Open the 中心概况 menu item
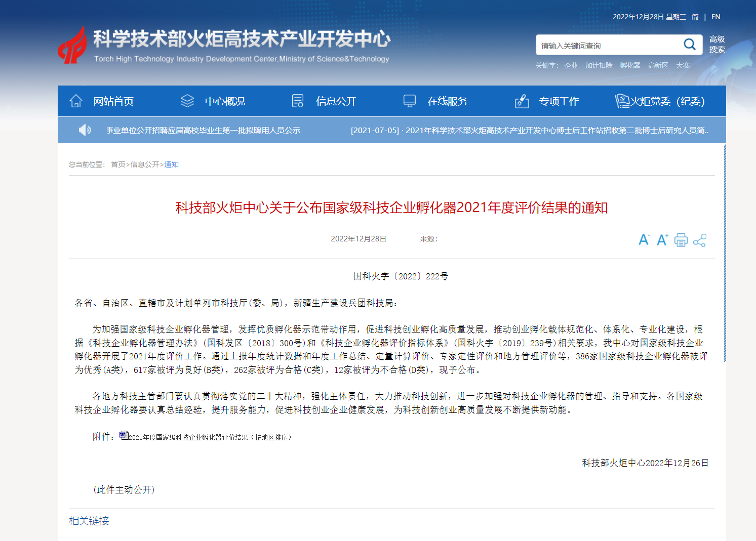 (225, 101)
